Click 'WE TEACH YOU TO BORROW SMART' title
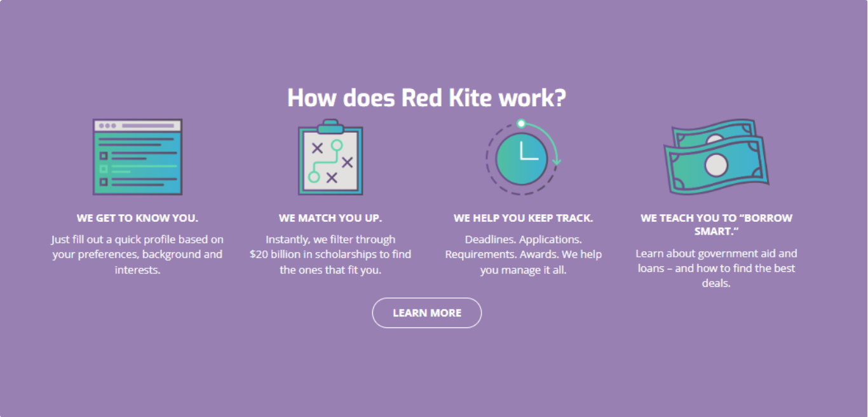 pyautogui.click(x=717, y=224)
